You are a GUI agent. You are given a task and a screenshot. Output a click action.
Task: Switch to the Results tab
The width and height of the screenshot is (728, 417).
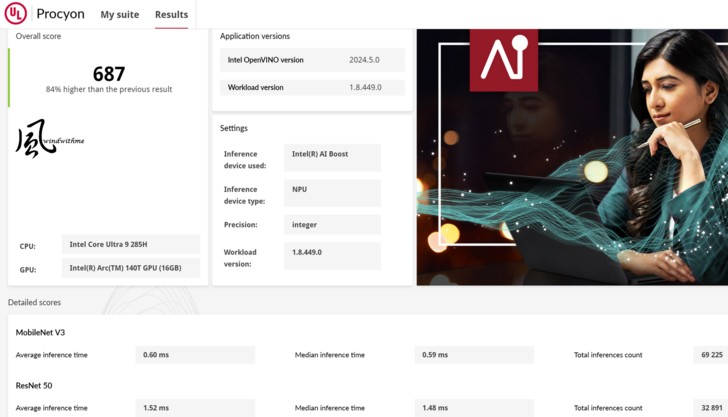click(x=171, y=15)
